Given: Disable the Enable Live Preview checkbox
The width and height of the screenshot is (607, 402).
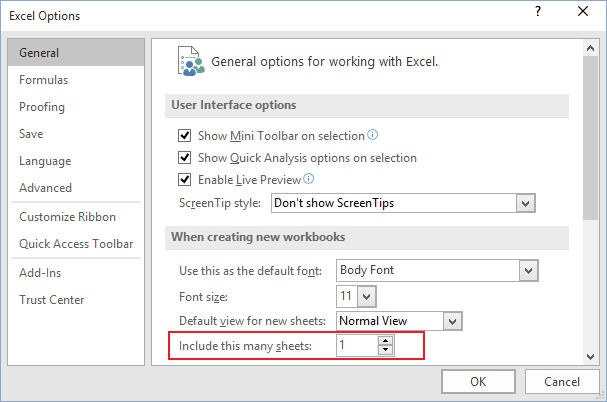Looking at the screenshot, I should coord(184,180).
